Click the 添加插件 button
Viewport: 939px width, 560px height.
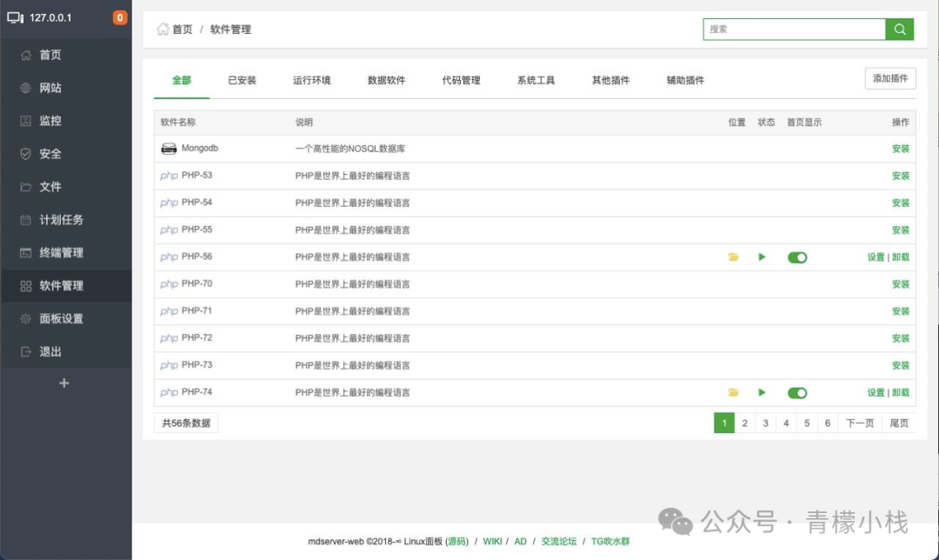tap(890, 78)
